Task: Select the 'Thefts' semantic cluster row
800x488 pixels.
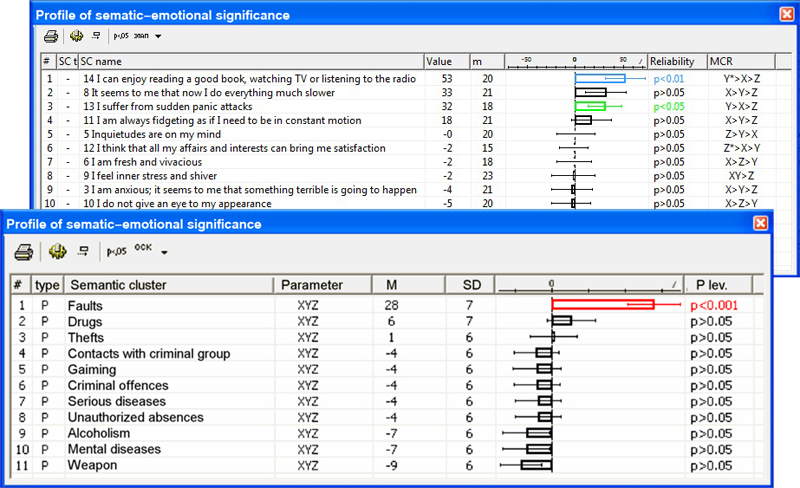Action: coord(387,337)
